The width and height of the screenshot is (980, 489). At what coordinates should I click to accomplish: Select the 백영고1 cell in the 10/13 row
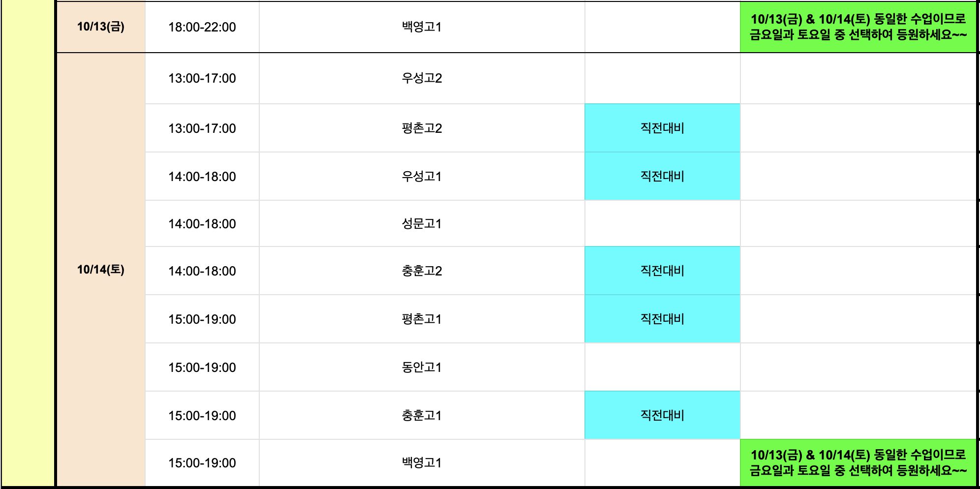(x=422, y=27)
